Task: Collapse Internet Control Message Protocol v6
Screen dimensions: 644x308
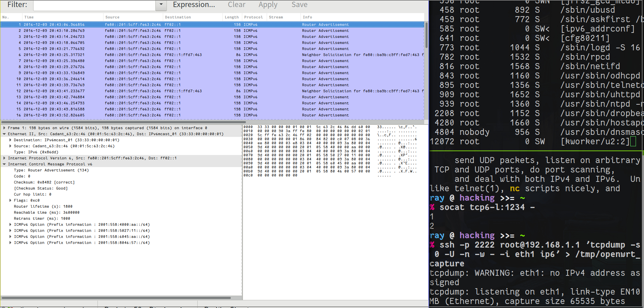Action: [x=4, y=164]
